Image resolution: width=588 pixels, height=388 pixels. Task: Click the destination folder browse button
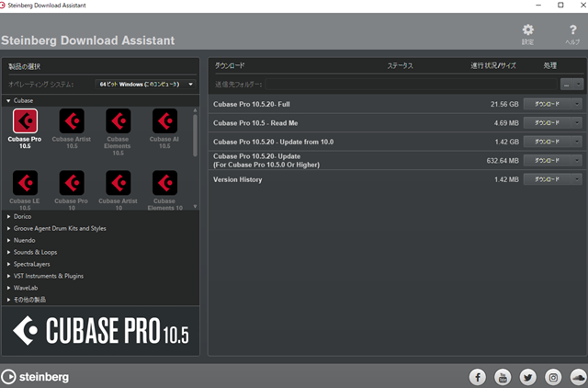click(568, 84)
